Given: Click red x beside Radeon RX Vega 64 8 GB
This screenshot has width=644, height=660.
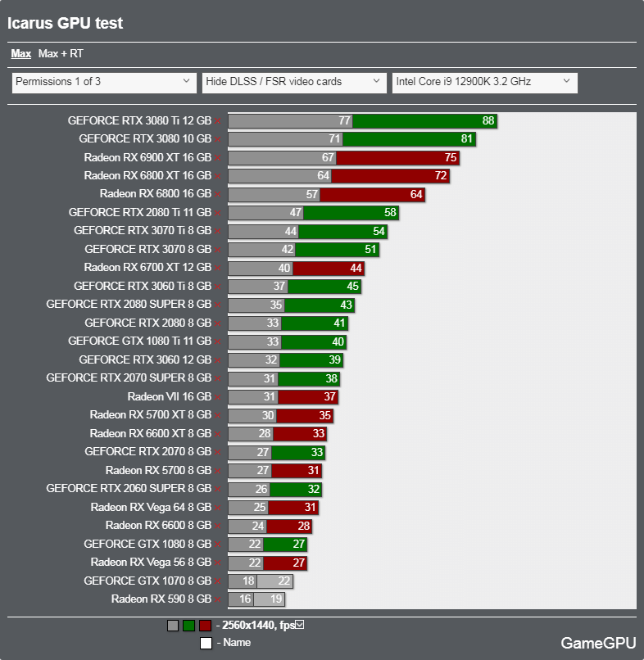Looking at the screenshot, I should (218, 508).
